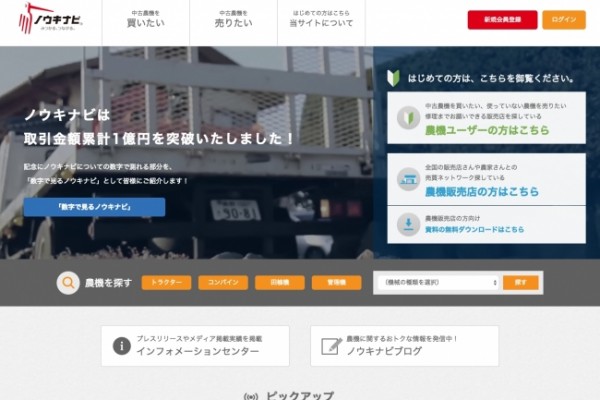Screen dimensions: 600x400
Task: Open 農機ユーザーの方はこちら link
Action: coord(487,130)
